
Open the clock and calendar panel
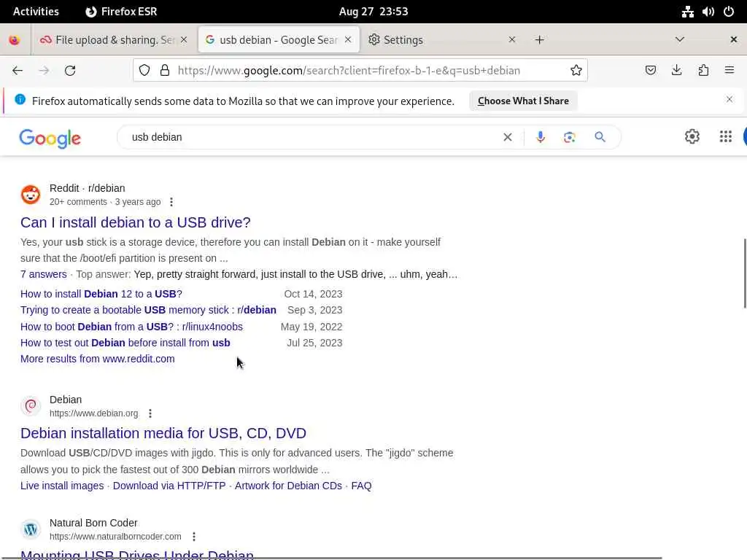pyautogui.click(x=373, y=12)
